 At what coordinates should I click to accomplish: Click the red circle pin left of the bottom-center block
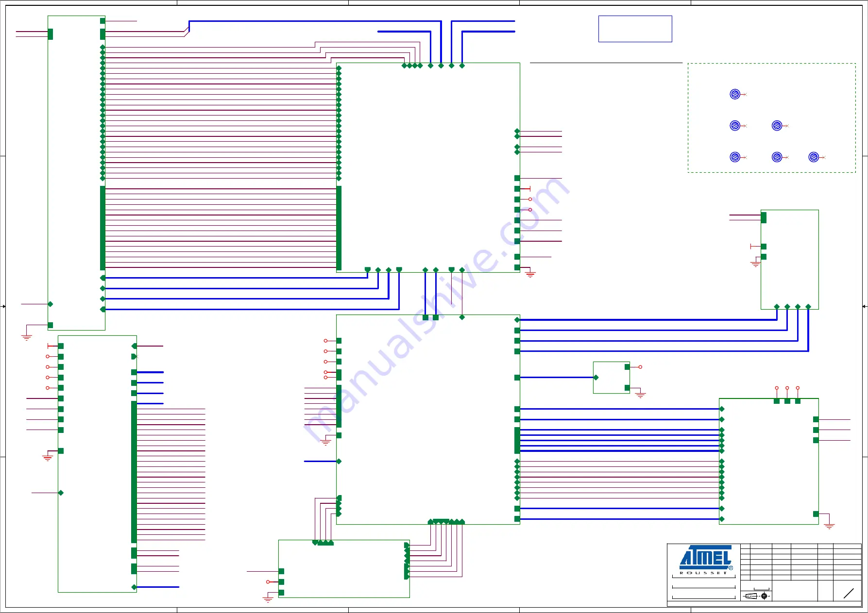click(268, 582)
